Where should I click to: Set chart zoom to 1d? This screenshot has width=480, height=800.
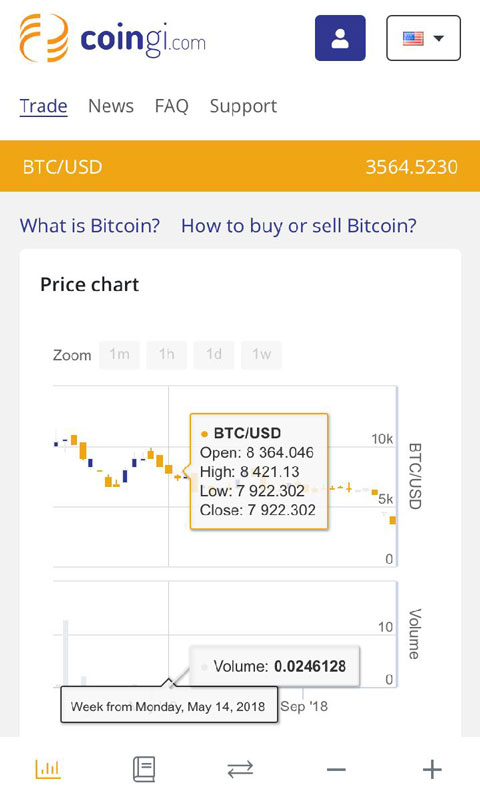pyautogui.click(x=214, y=355)
